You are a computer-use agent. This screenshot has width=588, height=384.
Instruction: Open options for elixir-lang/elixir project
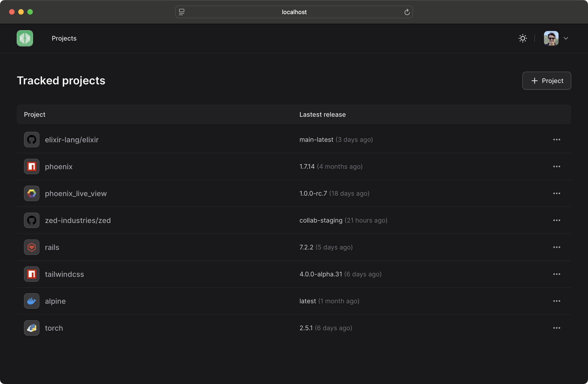(x=557, y=139)
